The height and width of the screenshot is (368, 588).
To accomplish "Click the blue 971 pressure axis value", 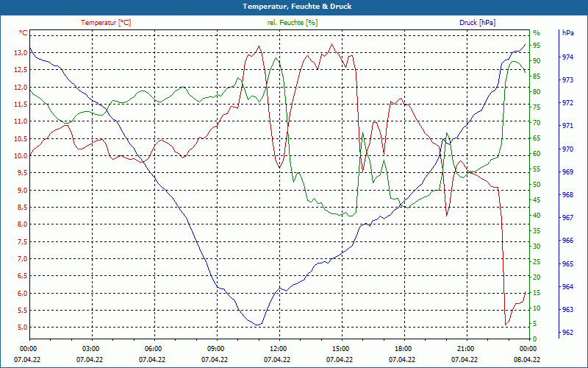I will pyautogui.click(x=568, y=126).
